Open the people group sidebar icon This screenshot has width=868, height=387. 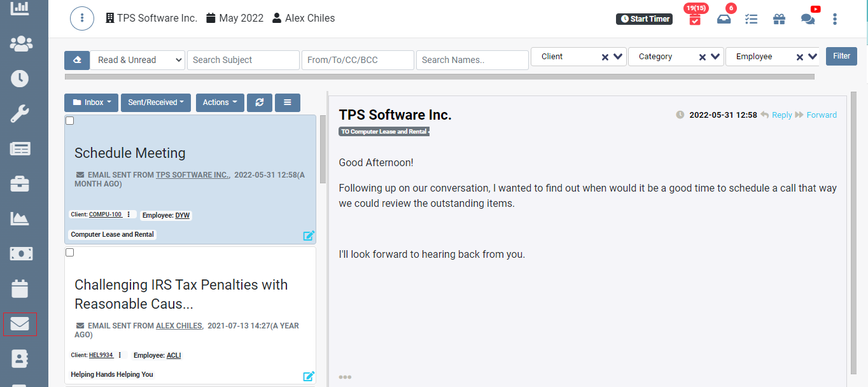click(x=21, y=44)
